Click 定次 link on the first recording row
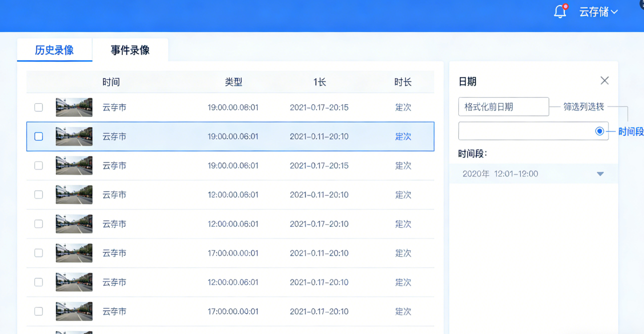This screenshot has height=334, width=644. (403, 107)
